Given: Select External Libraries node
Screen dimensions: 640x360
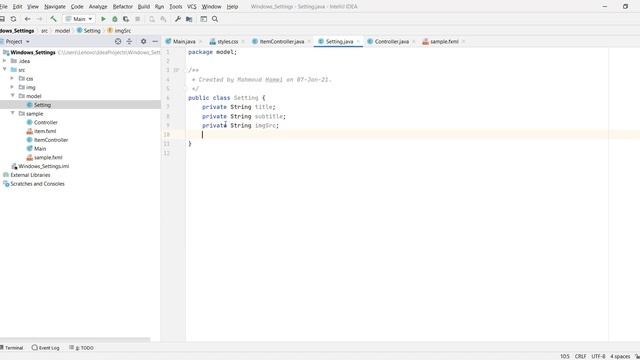Looking at the screenshot, I should point(30,175).
